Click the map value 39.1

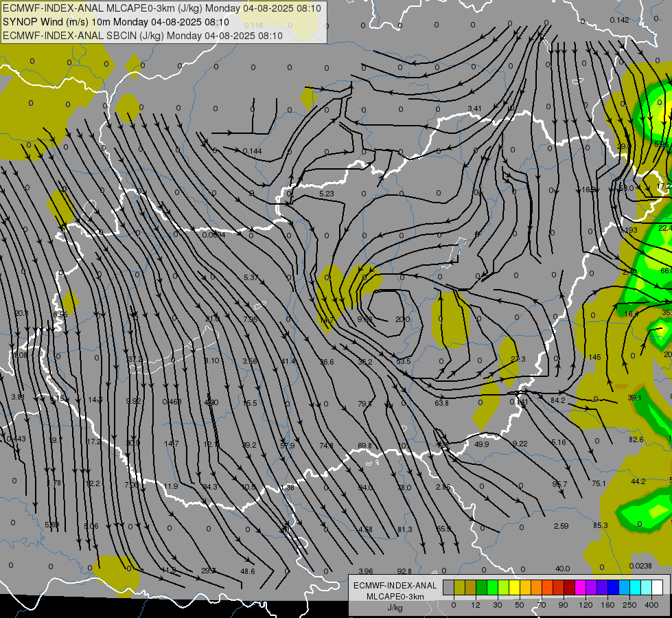point(634,398)
